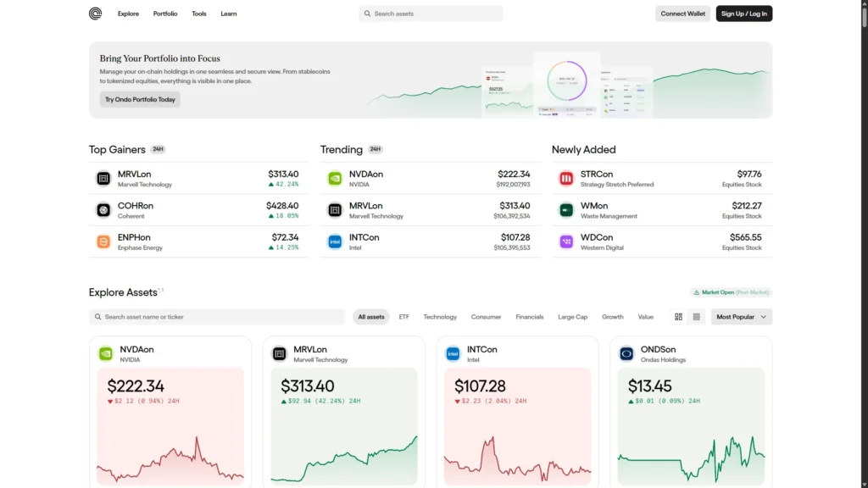Open the Learn menu

coord(229,14)
